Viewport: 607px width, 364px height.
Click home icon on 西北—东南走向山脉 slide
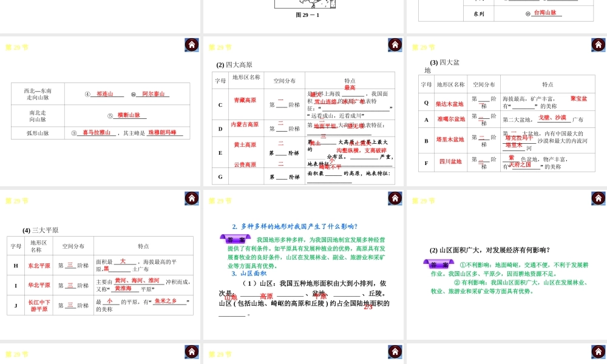[x=192, y=45]
